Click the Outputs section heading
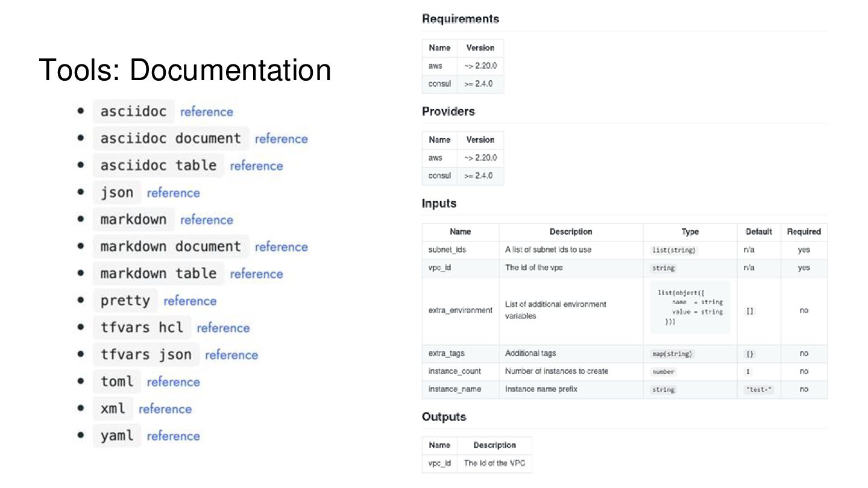This screenshot has height=488, width=868. pos(444,417)
